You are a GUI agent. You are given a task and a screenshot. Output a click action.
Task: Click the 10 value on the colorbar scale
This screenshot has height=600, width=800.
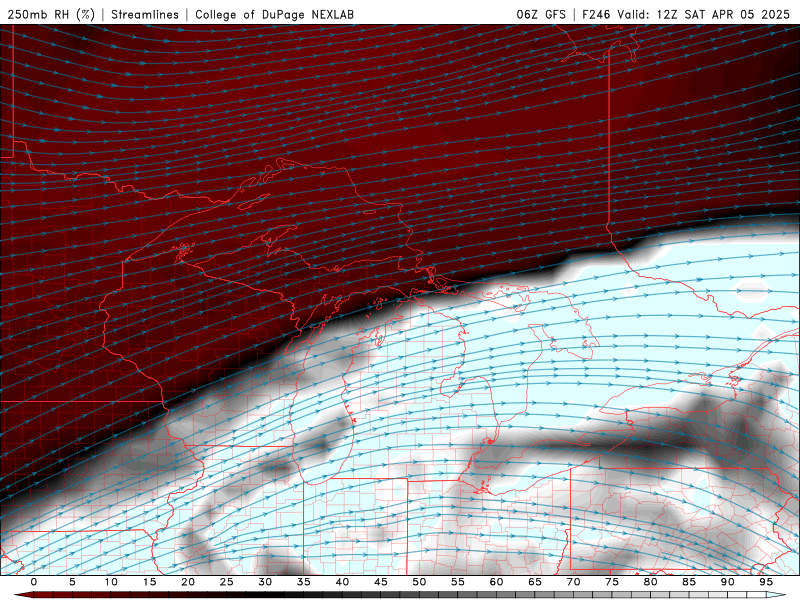(x=111, y=582)
